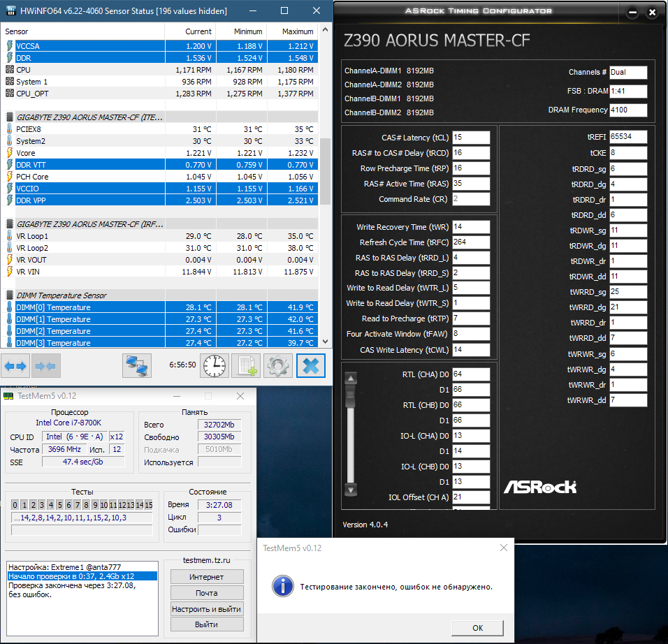The height and width of the screenshot is (644, 668).
Task: Click the CPU fan sensor icon
Action: tap(9, 69)
